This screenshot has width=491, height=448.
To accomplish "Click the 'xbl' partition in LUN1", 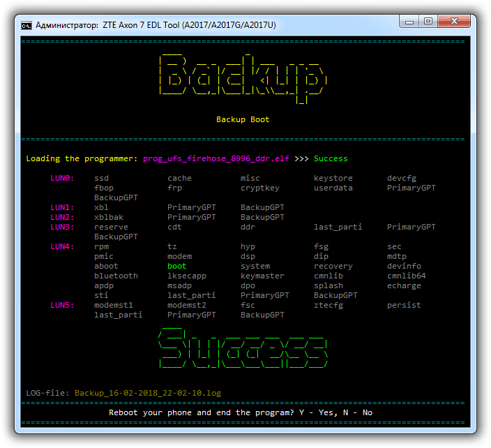I will (x=101, y=207).
